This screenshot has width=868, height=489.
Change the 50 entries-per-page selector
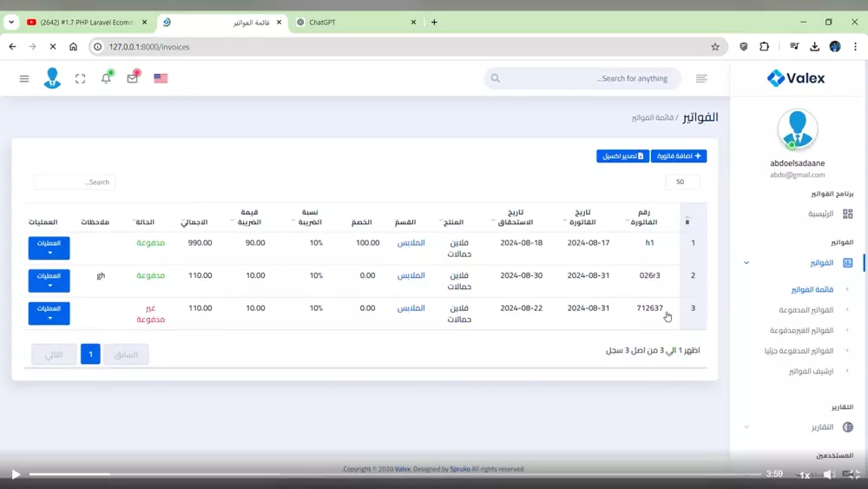click(x=682, y=182)
